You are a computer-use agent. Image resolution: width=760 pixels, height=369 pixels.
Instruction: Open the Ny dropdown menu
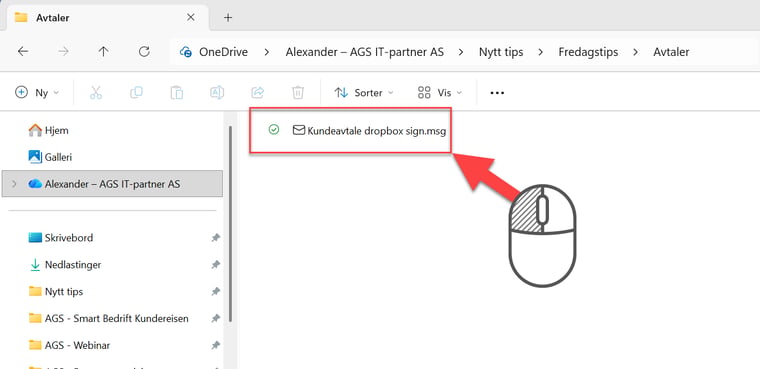tap(37, 93)
